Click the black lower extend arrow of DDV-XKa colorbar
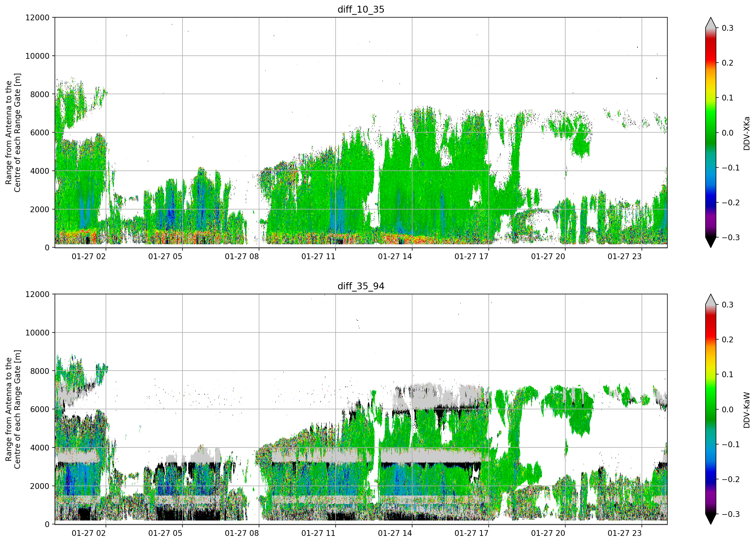756x543 pixels. [x=711, y=242]
